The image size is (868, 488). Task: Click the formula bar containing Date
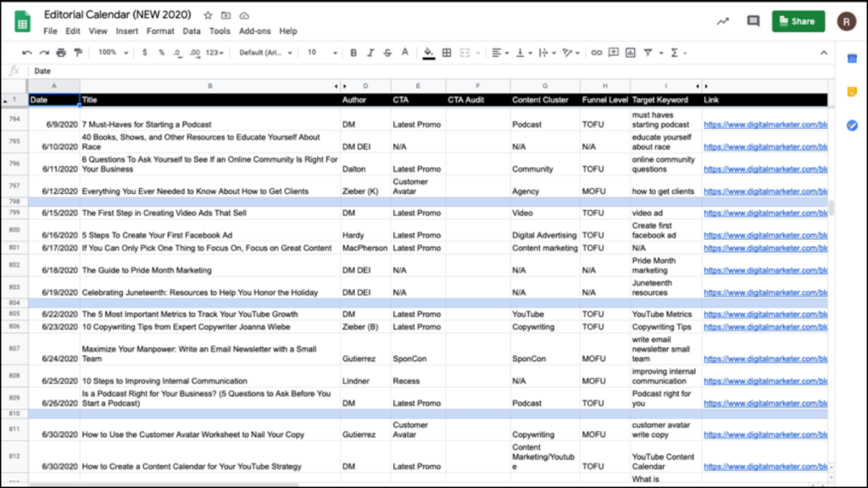coord(431,71)
